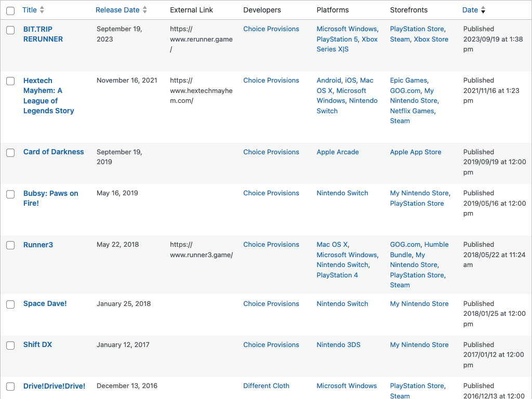Click the Xbox Series X|S platform link

(x=347, y=44)
